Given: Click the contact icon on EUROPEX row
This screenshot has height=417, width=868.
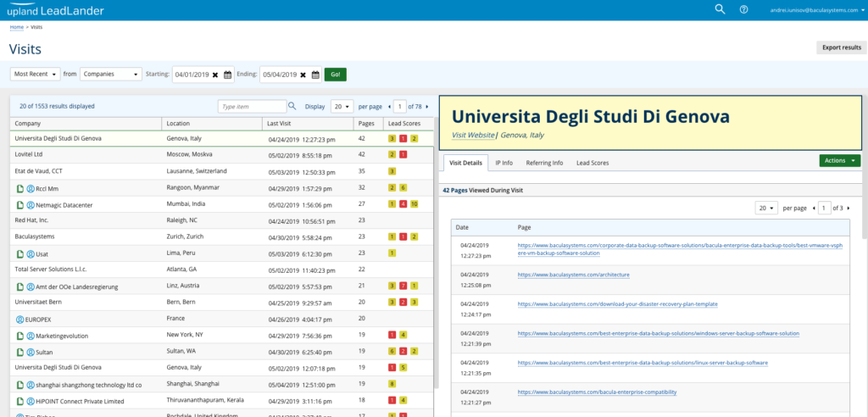Looking at the screenshot, I should pos(20,320).
